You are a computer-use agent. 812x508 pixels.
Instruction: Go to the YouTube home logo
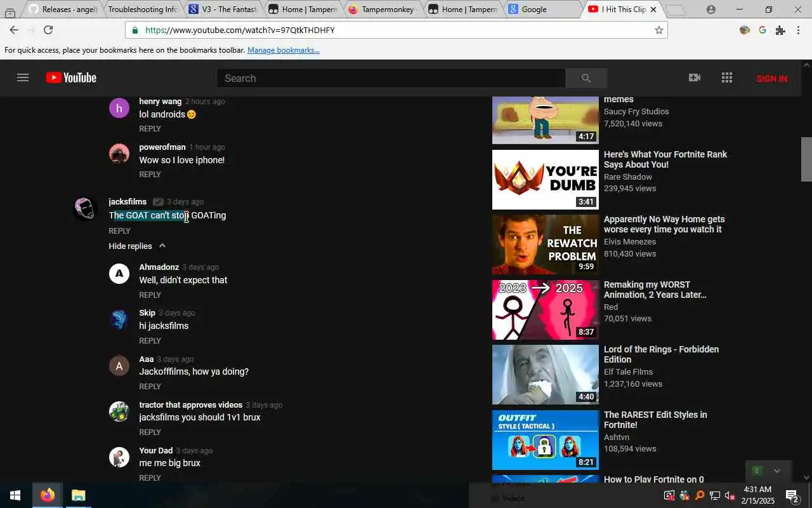tap(71, 77)
